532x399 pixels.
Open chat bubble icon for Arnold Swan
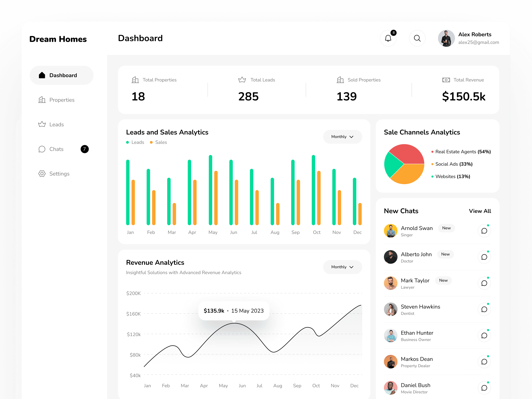pyautogui.click(x=484, y=231)
